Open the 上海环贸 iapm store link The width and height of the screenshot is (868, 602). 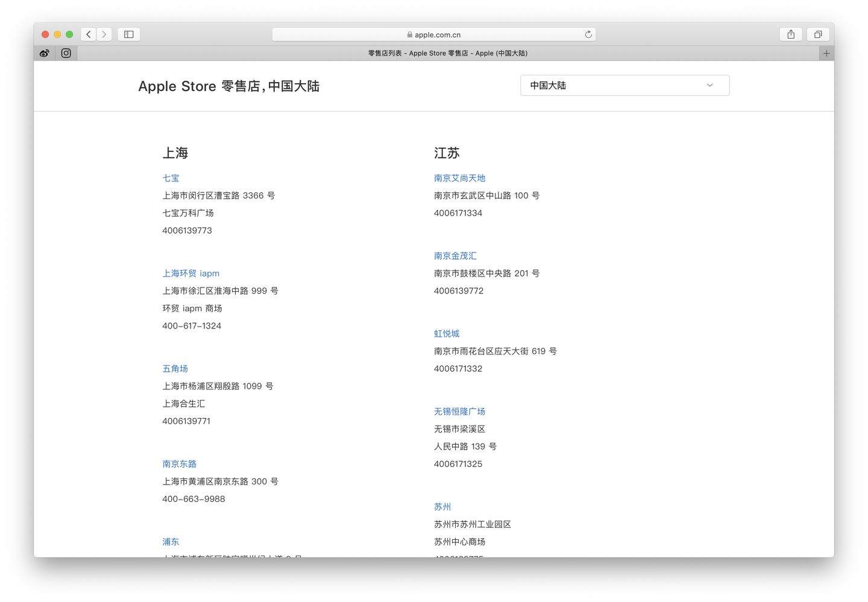point(190,273)
